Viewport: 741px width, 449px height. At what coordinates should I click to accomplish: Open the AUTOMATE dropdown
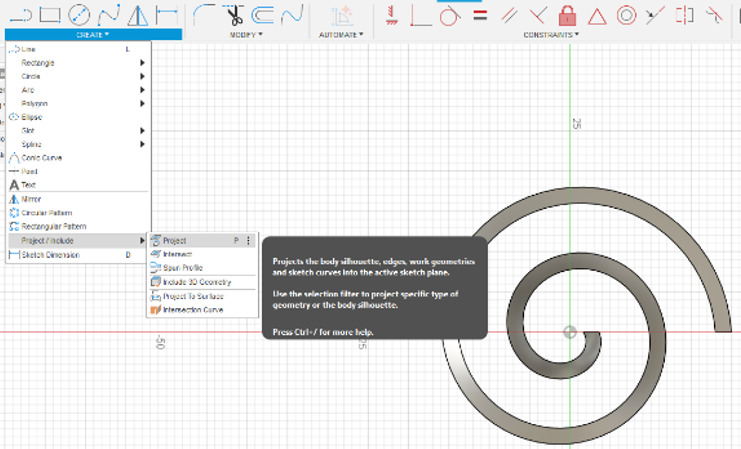[x=341, y=35]
